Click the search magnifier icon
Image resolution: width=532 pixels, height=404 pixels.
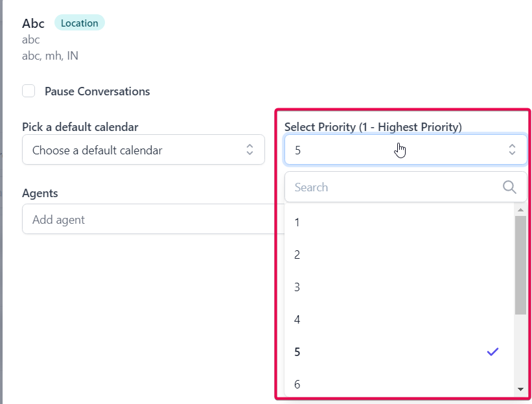509,187
